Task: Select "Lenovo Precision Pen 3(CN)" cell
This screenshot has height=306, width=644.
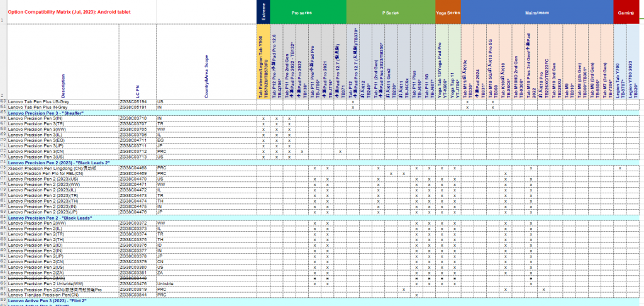Action: (x=64, y=151)
